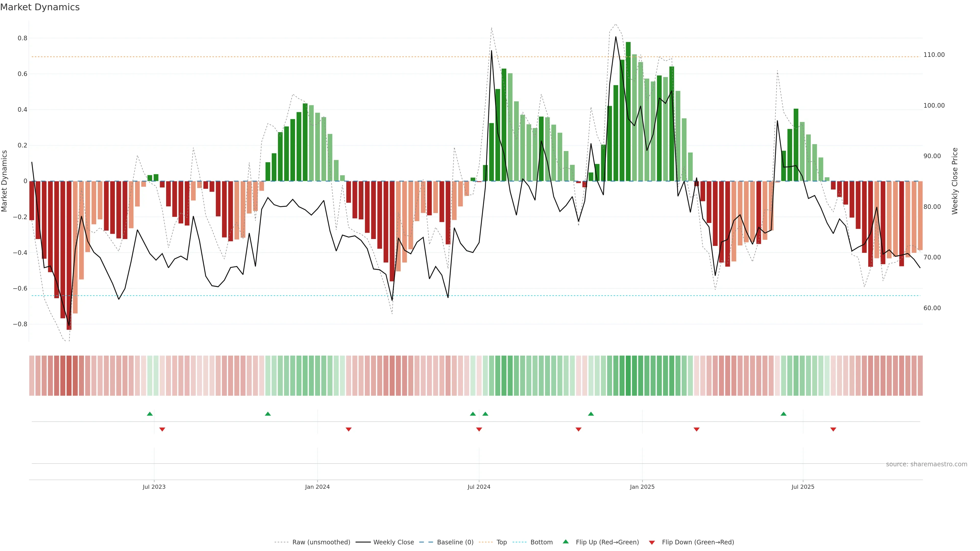
Task: Click the Jul 2024 x-axis label
Action: point(479,487)
